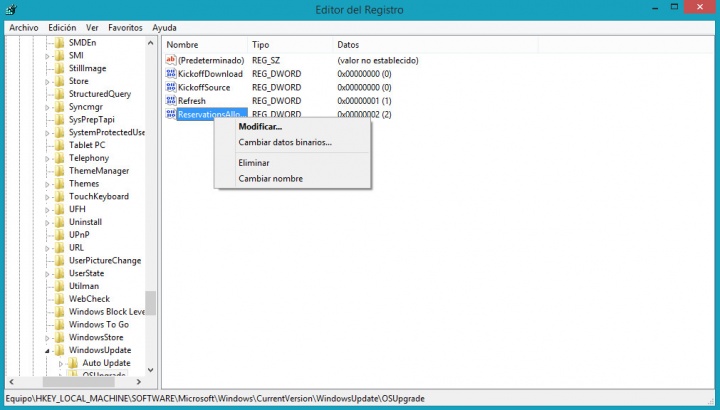Image resolution: width=720 pixels, height=410 pixels.
Task: Select the WindowsStore key
Action: (96, 337)
